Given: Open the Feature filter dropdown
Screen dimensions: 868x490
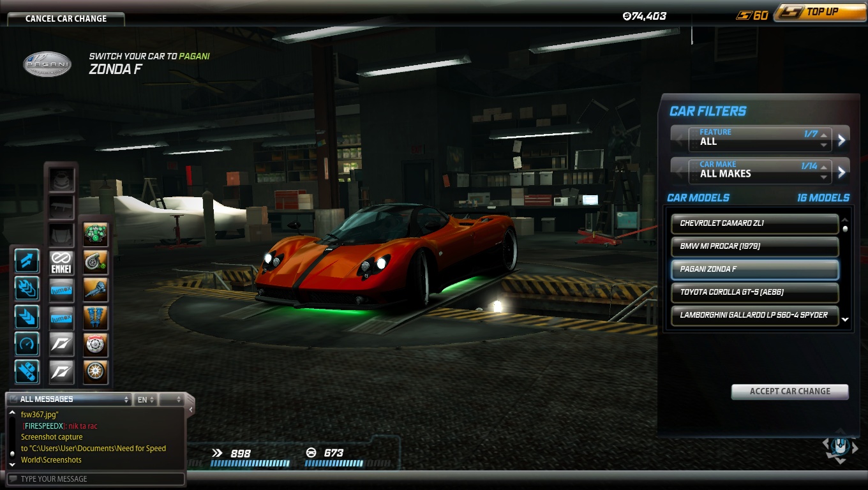Looking at the screenshot, I should [x=759, y=137].
